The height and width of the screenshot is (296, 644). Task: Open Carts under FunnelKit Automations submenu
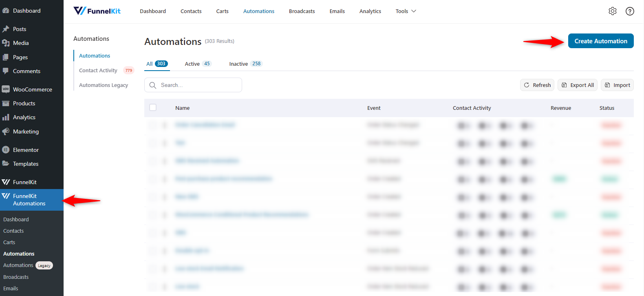pyautogui.click(x=9, y=242)
